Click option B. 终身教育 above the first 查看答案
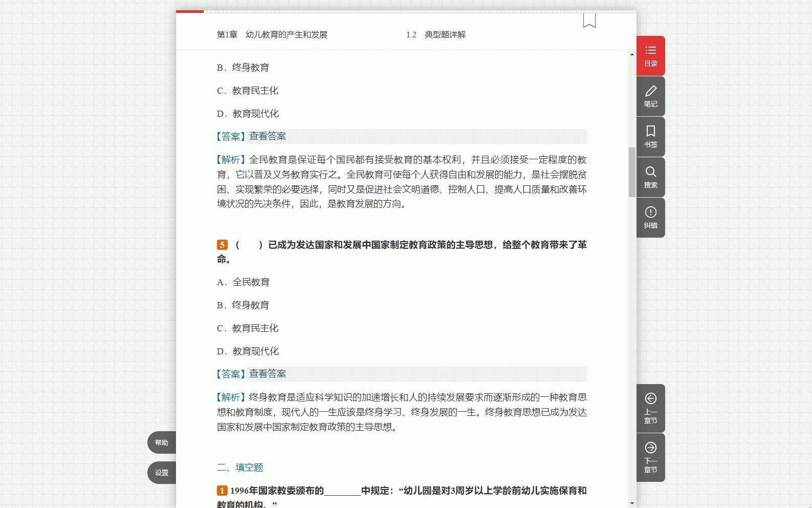The image size is (812, 508). (x=243, y=68)
